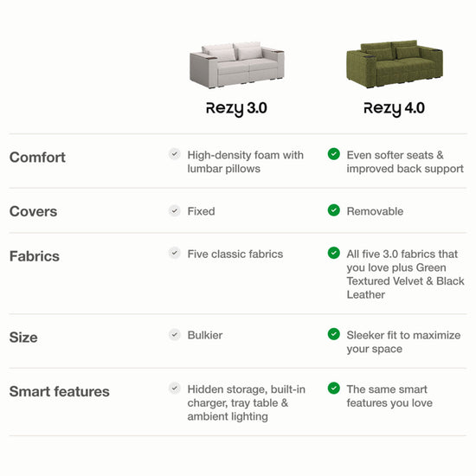Click the green checkmark by The same smart features

pyautogui.click(x=333, y=388)
